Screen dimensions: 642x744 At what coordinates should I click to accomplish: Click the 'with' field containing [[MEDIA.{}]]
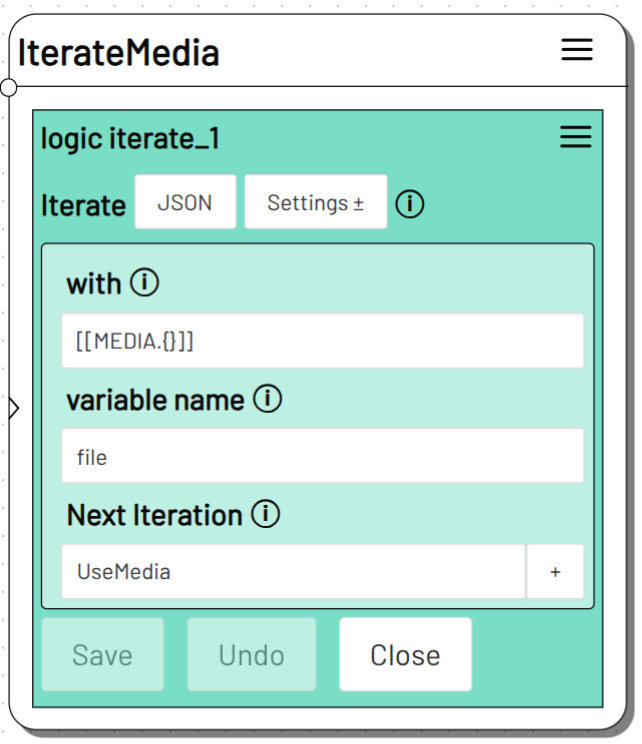click(322, 341)
